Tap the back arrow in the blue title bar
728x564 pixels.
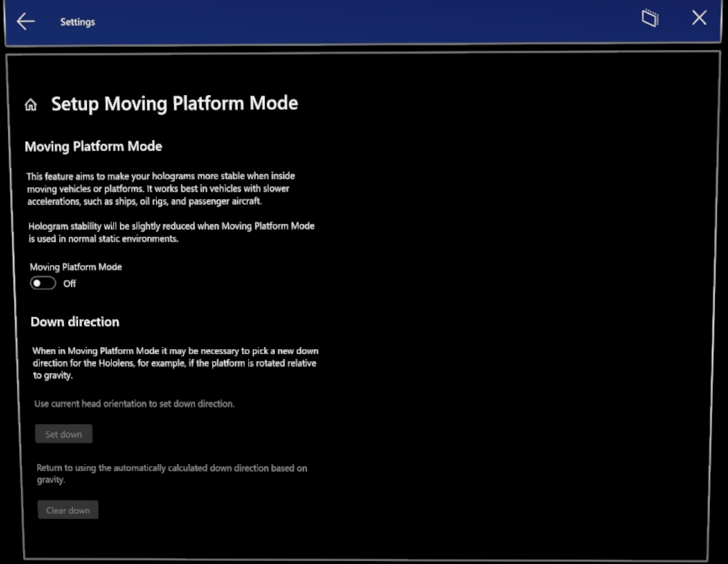(25, 21)
